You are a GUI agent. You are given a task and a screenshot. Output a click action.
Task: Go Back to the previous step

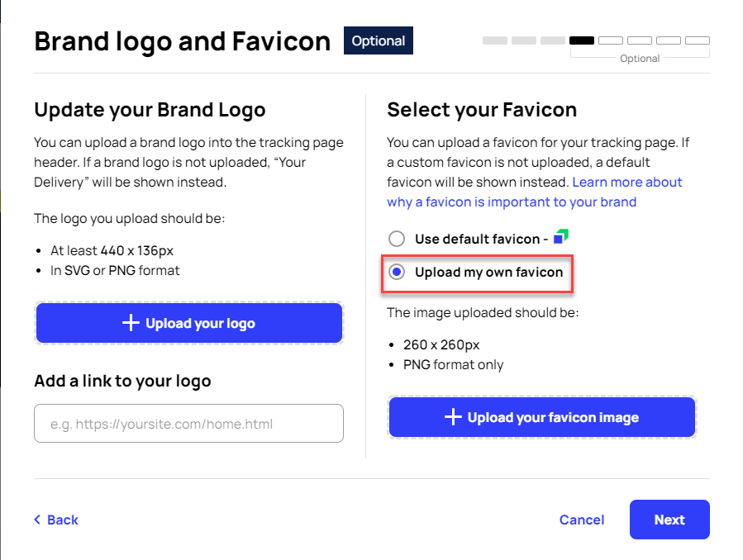pos(55,520)
